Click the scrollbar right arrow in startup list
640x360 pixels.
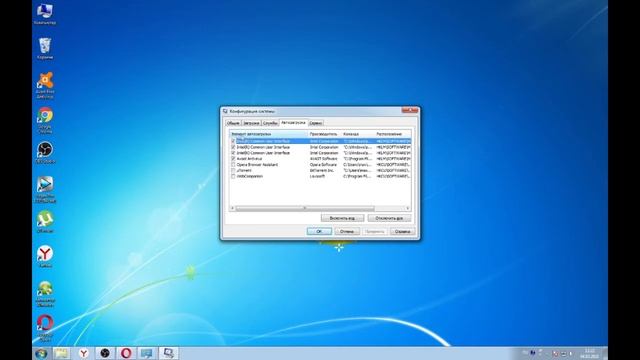click(x=407, y=208)
